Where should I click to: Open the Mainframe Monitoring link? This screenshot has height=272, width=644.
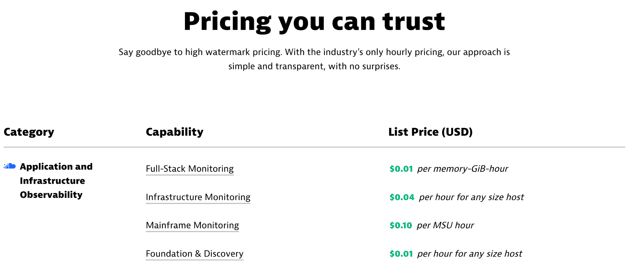coord(192,225)
